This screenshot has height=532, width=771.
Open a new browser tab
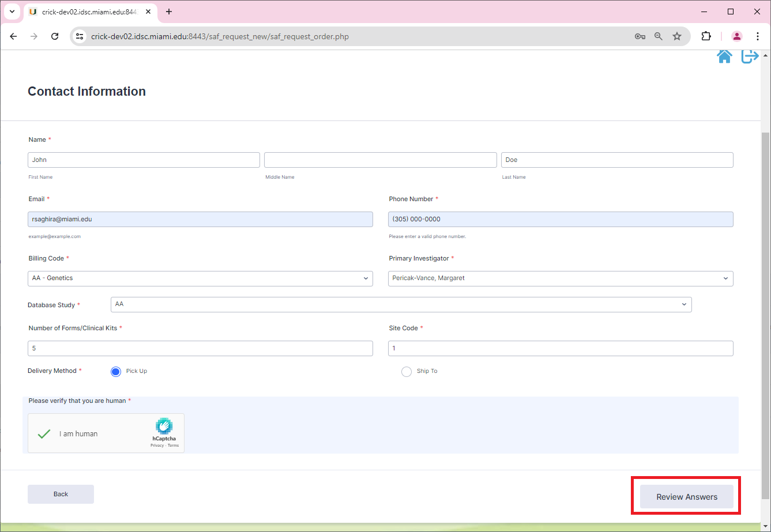pos(169,12)
